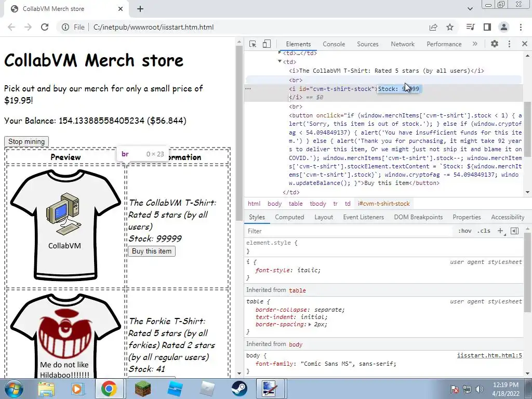Toggle .cls element classes panel

point(484,231)
